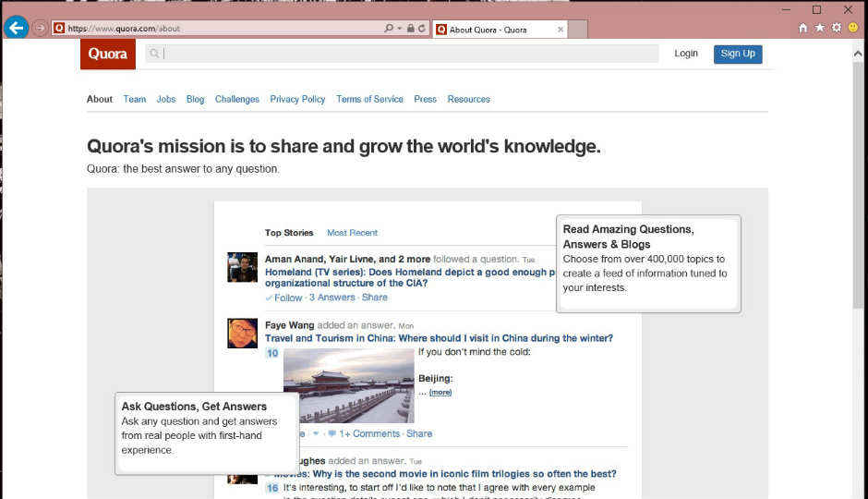The image size is (868, 499).
Task: Open the Team navigation link
Action: [135, 99]
